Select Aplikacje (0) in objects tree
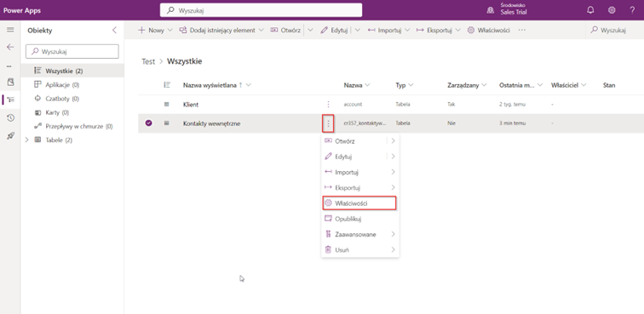This screenshot has height=314, width=644. (x=72, y=84)
